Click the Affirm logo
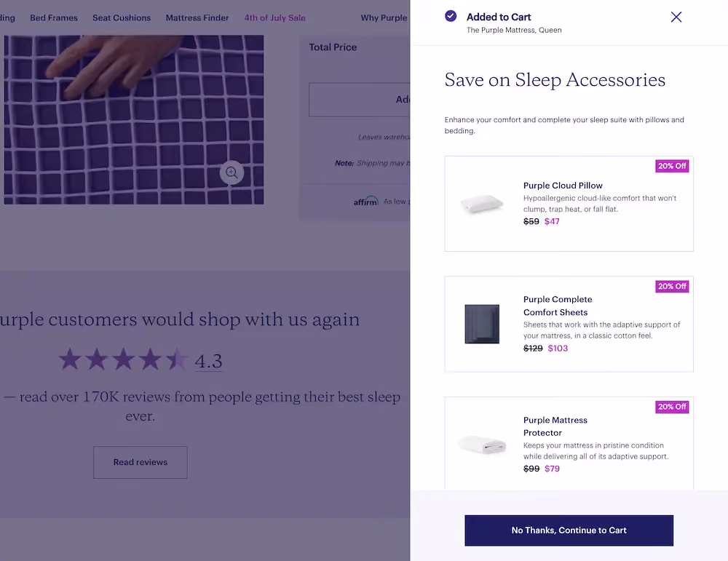The height and width of the screenshot is (561, 728). (x=366, y=201)
